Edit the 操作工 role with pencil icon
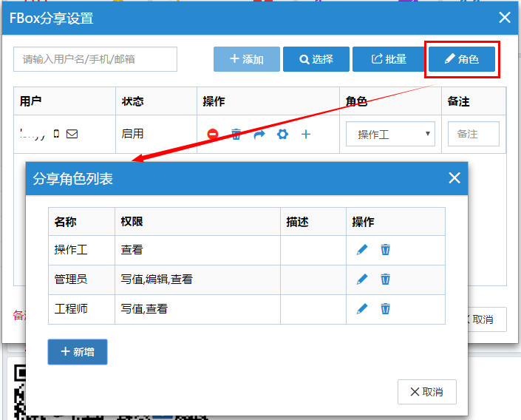 point(362,250)
